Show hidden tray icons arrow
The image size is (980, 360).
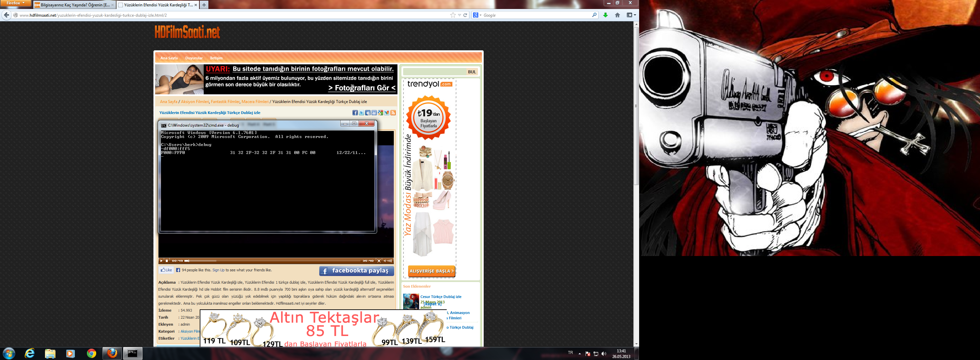pos(580,354)
